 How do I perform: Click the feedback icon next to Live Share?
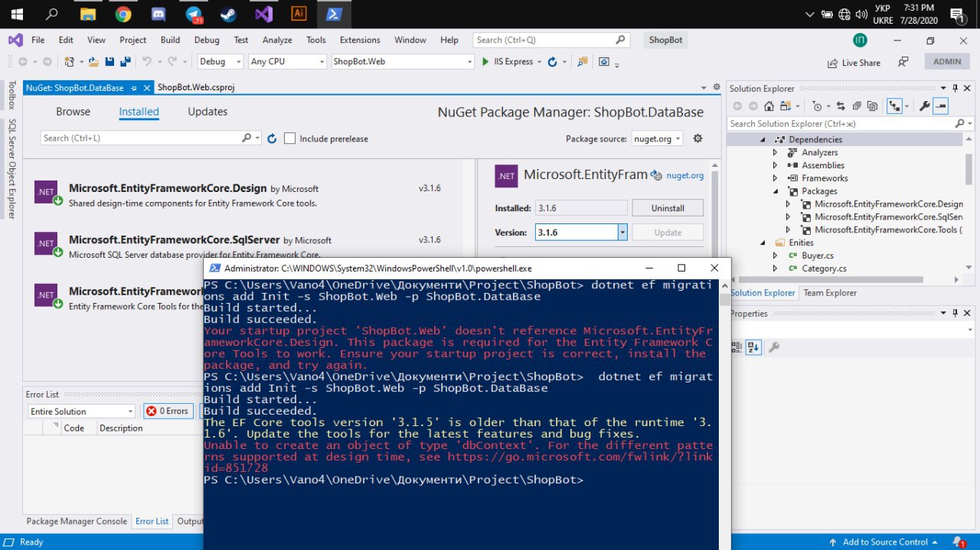(x=903, y=62)
